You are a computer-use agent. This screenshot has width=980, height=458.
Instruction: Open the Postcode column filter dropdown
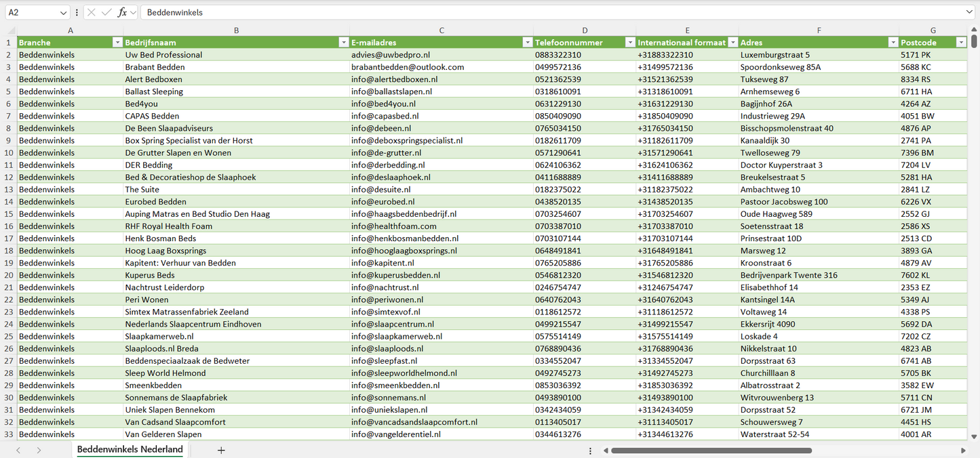[x=960, y=43]
